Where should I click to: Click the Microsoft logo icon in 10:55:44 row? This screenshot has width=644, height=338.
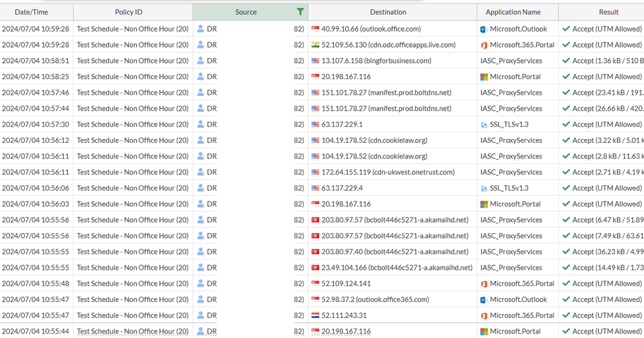coord(484,332)
